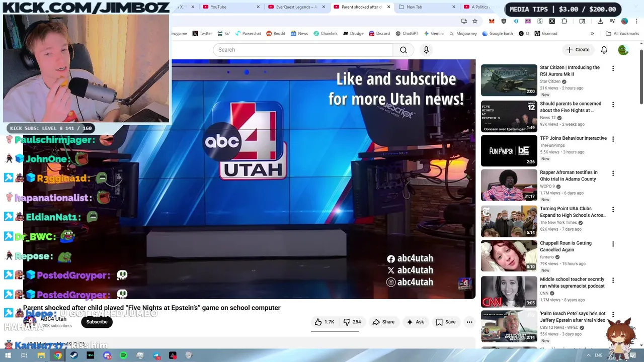Click the Ask button

tap(415, 322)
